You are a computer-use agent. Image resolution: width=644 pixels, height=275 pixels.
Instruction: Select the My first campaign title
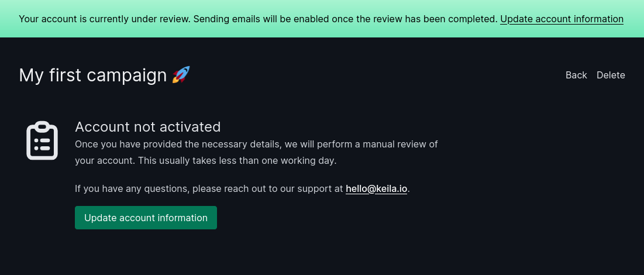point(93,75)
